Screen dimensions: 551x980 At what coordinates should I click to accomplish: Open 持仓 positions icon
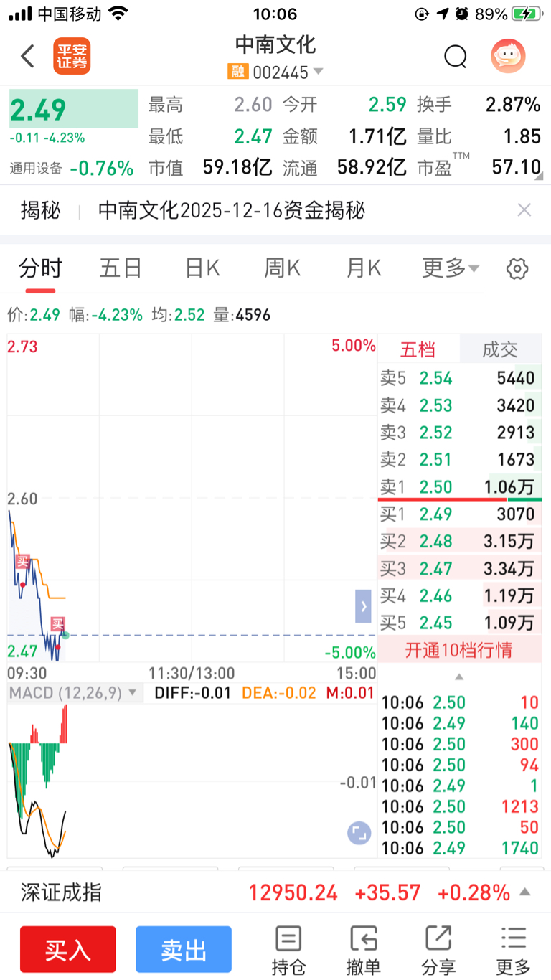[x=288, y=951]
